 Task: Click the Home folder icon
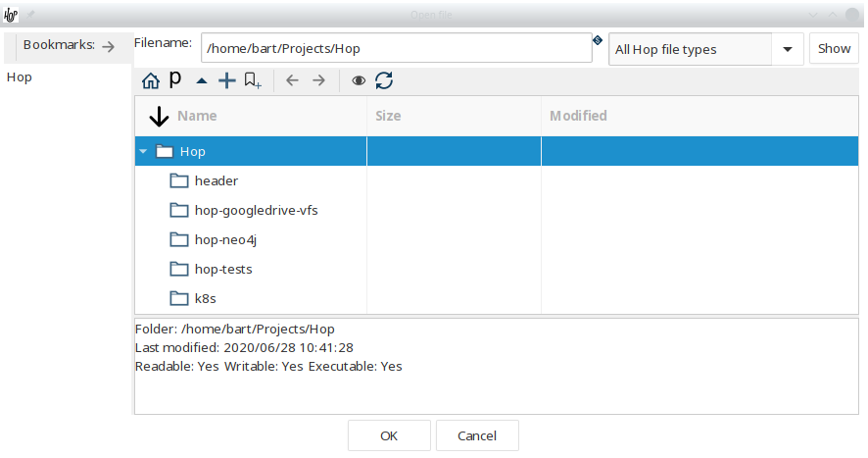coord(150,80)
